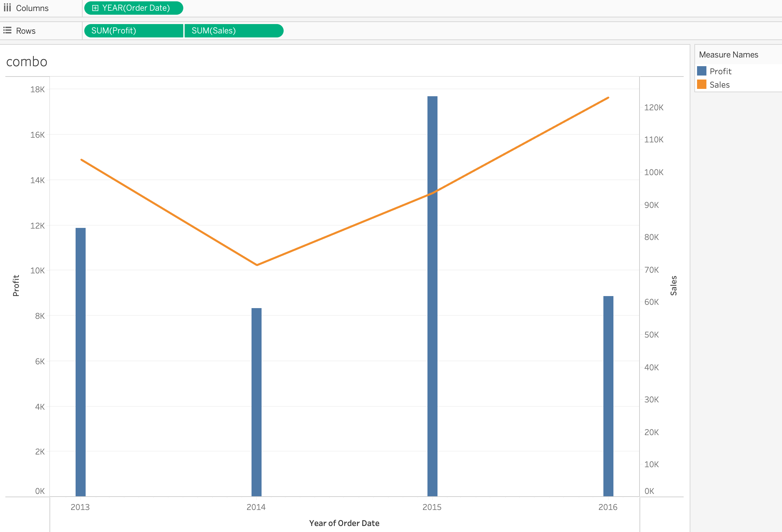Image resolution: width=782 pixels, height=532 pixels.
Task: Select the 2013 profit bar
Action: (x=80, y=362)
